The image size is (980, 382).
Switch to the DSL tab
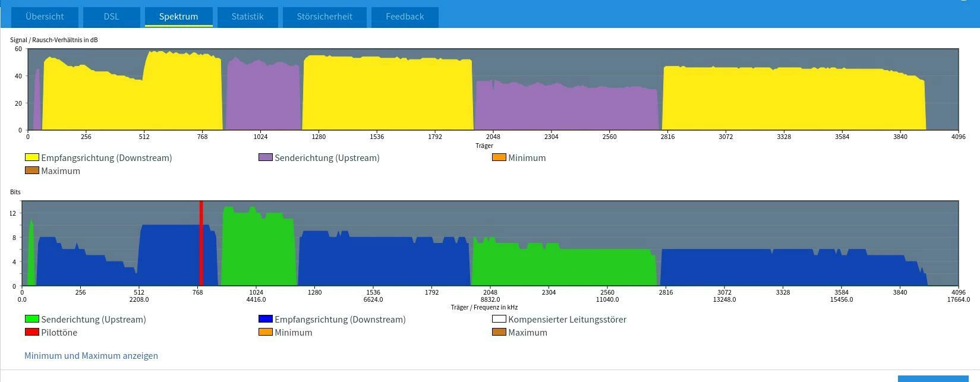111,17
